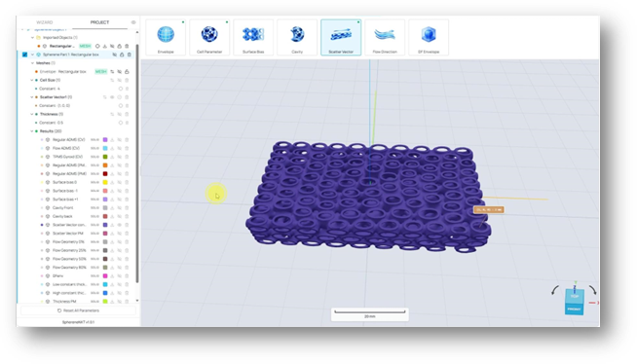Viewport: 637px width, 364px height.
Task: Select the Surface Bias tool
Action: point(253,37)
